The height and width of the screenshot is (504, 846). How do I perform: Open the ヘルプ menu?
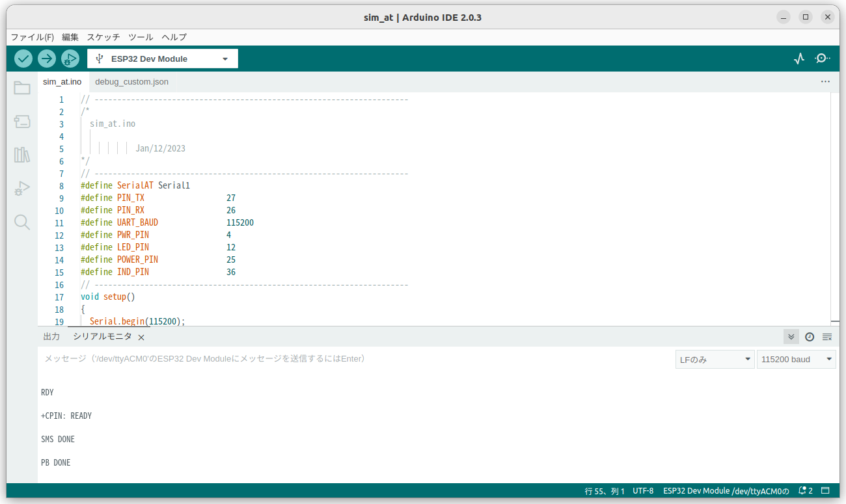[174, 37]
